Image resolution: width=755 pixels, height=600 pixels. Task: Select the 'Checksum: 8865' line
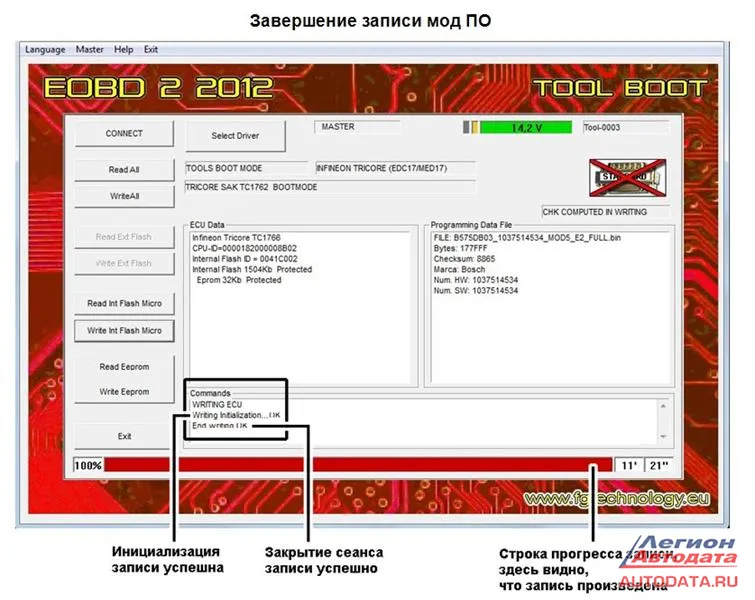pos(464,259)
